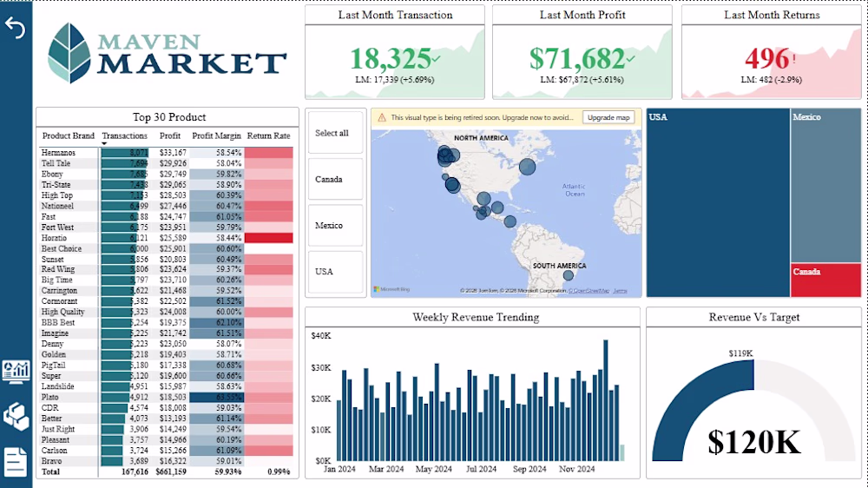Select the Nationeel product row

tap(168, 206)
